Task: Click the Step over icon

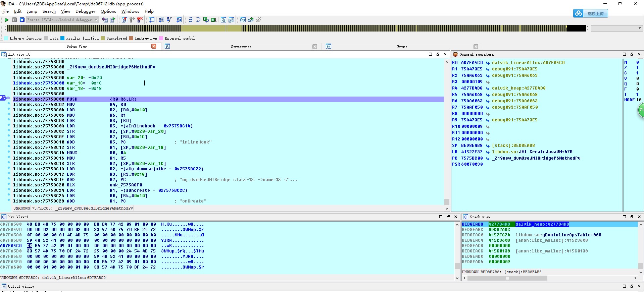Action: pyautogui.click(x=198, y=20)
